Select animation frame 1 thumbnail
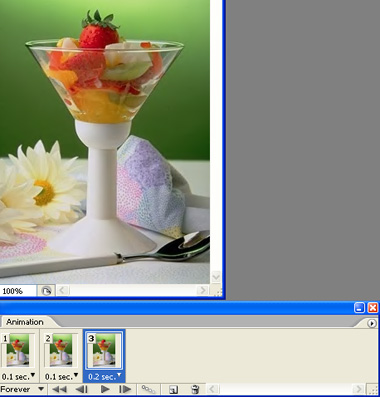The width and height of the screenshot is (380, 397). (18, 350)
